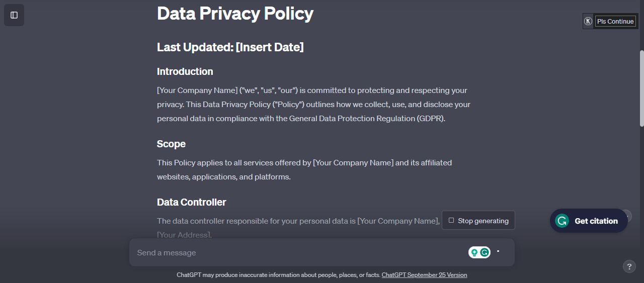644x283 pixels.
Task: Click the Grammarly G icon inside message box
Action: tap(485, 252)
